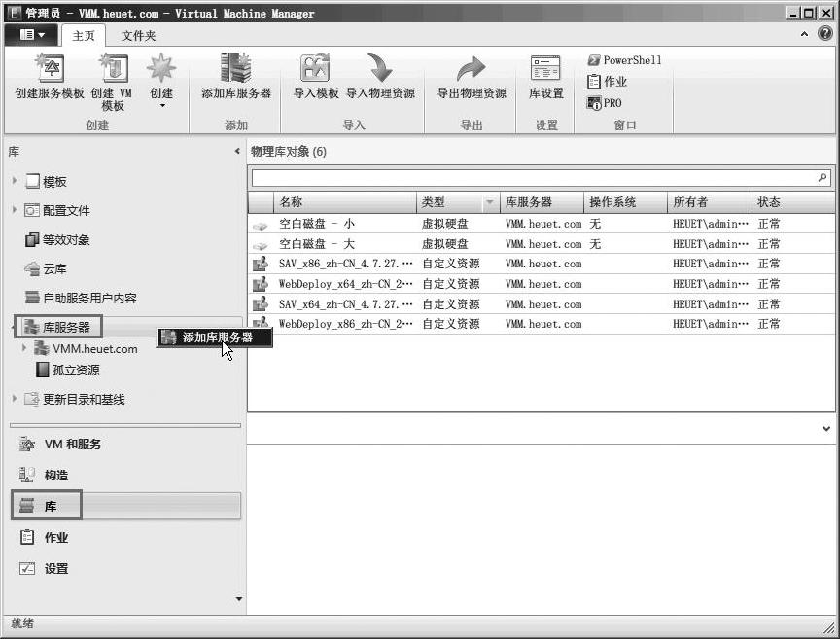
Task: Open the 设置 workspace
Action: [x=55, y=569]
